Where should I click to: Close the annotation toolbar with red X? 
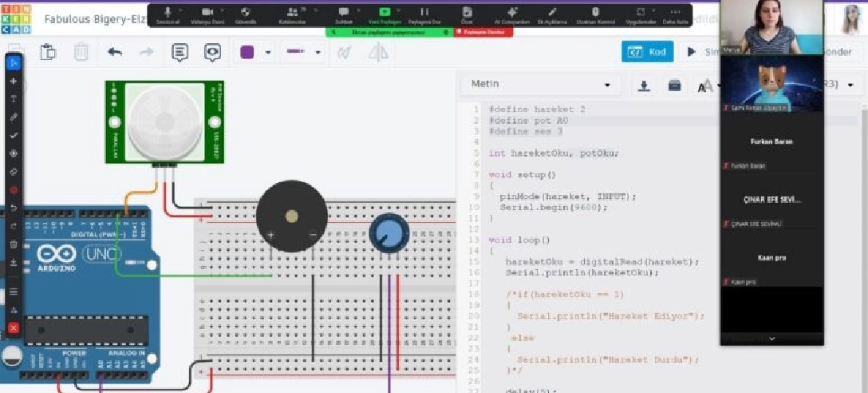[x=13, y=327]
